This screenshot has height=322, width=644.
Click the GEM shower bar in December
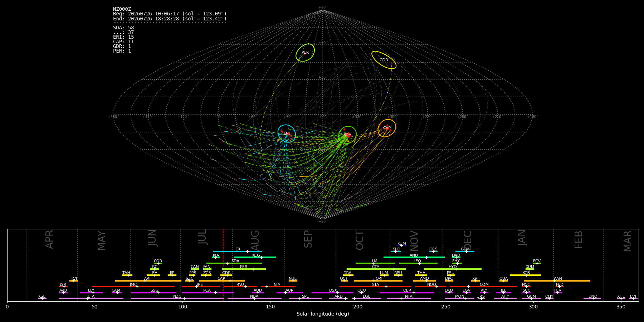465,252
